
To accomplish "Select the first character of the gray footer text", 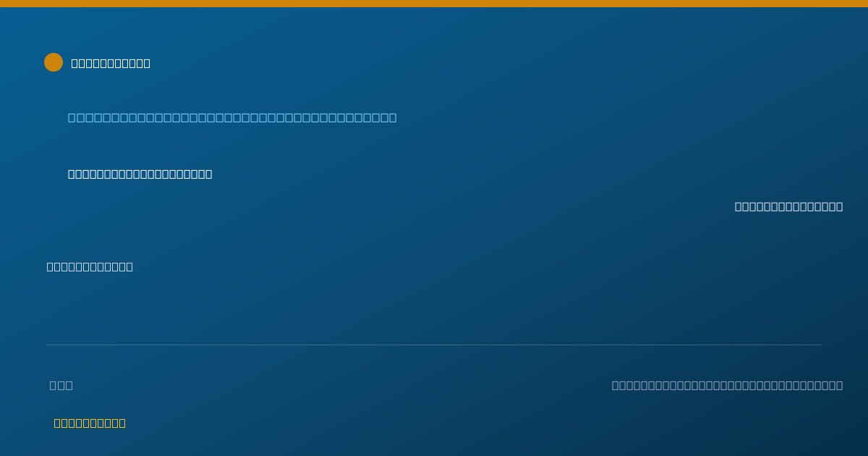I will pyautogui.click(x=616, y=385).
